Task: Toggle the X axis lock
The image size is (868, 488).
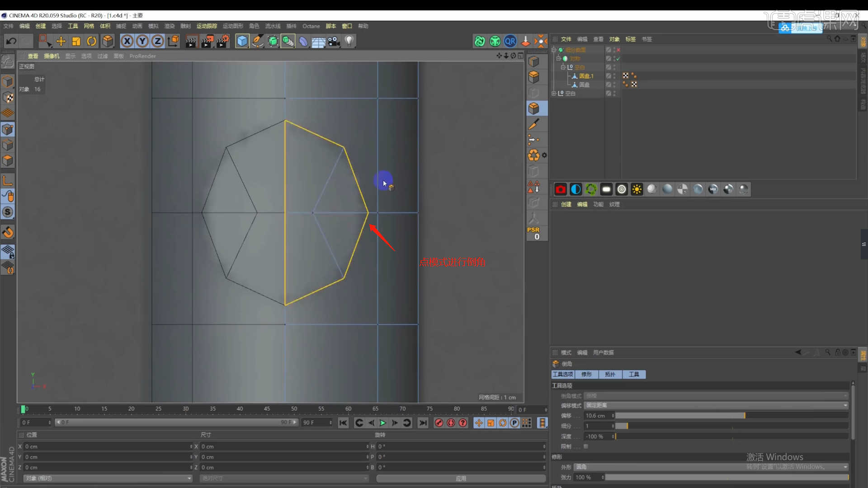Action: click(127, 42)
